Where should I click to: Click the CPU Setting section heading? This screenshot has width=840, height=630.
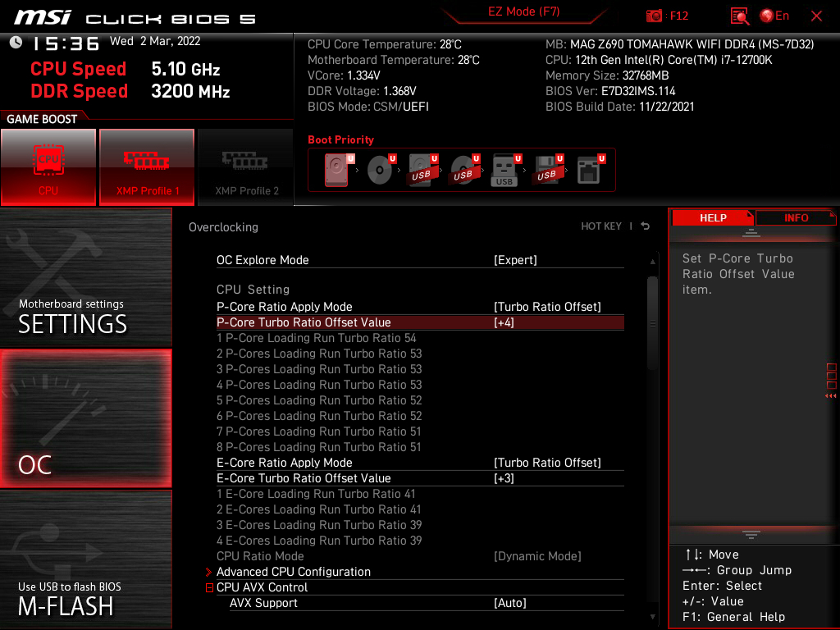point(253,290)
